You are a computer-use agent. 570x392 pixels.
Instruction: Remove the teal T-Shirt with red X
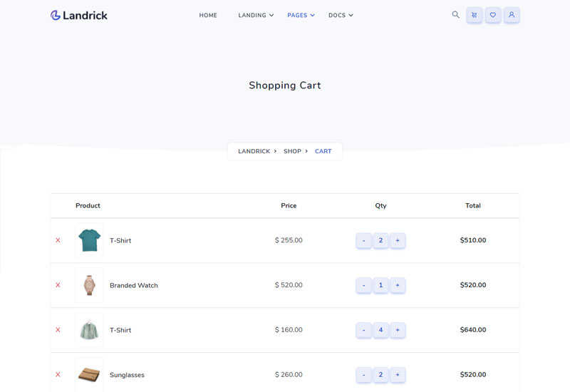58,240
